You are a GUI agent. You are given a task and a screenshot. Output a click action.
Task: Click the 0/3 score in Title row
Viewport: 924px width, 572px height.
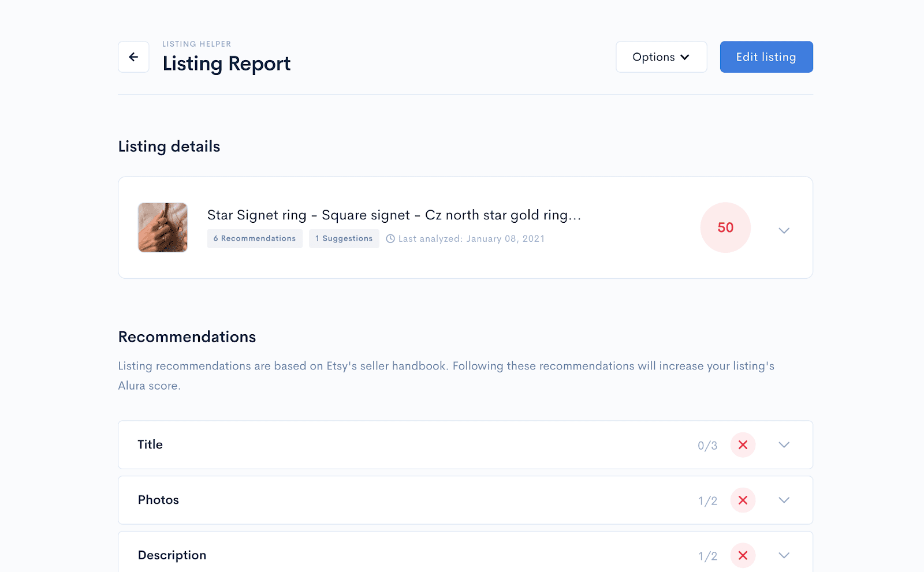[x=707, y=446]
